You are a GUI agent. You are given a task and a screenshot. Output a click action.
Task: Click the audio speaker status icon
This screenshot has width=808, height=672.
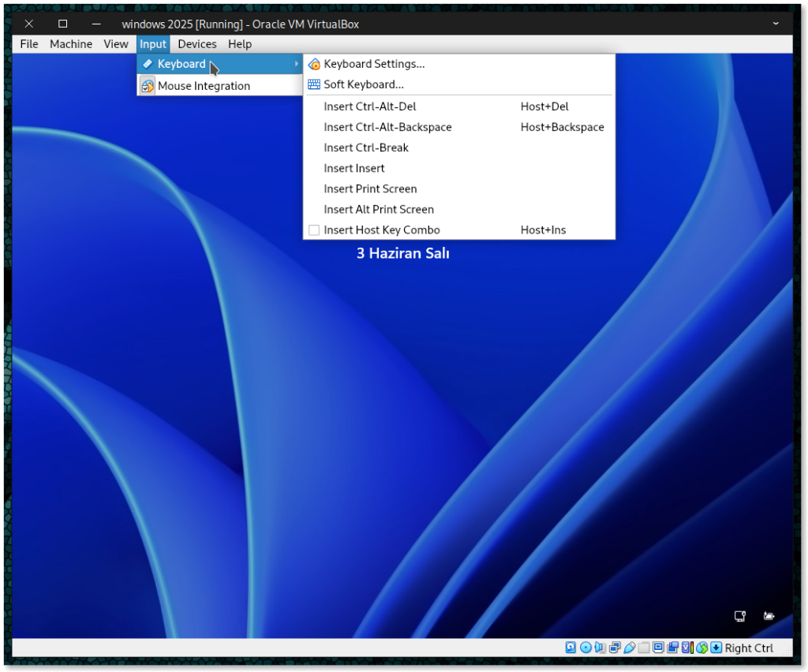[600, 648]
